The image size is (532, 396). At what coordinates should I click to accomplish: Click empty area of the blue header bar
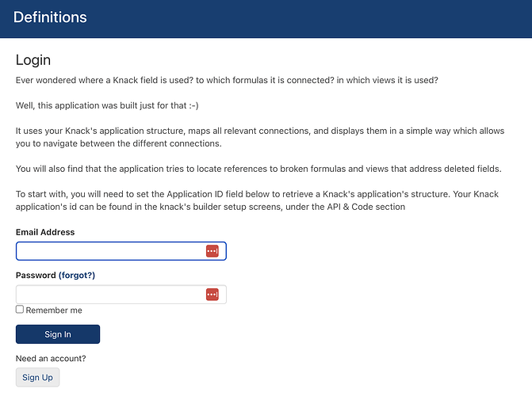tap(305, 19)
